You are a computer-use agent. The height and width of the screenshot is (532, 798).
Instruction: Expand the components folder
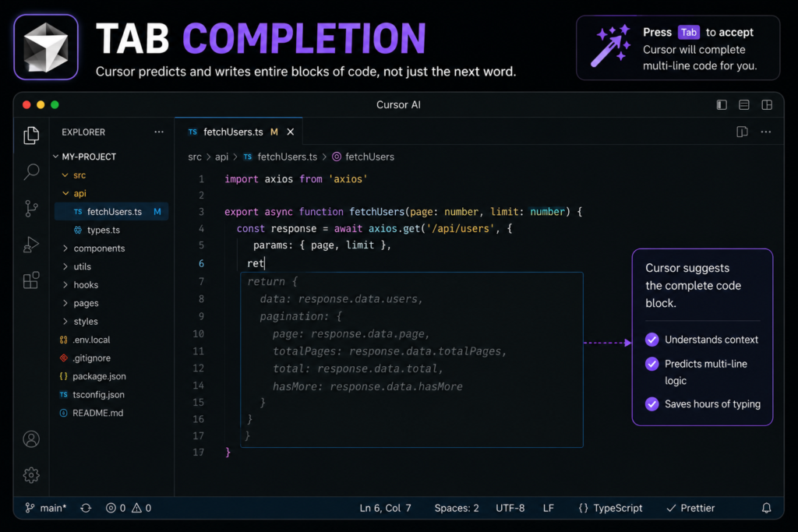(x=65, y=248)
